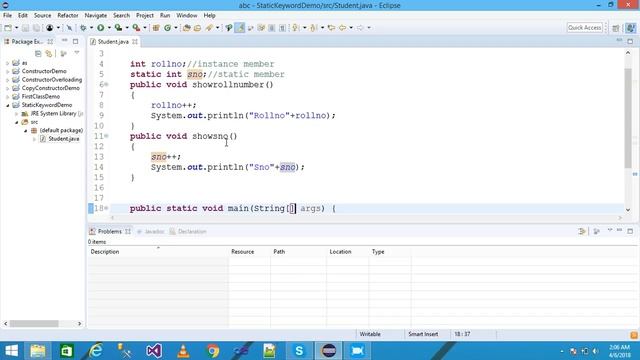The height and width of the screenshot is (360, 640).
Task: Open dropdown next to New Java Class icon
Action: point(176,28)
